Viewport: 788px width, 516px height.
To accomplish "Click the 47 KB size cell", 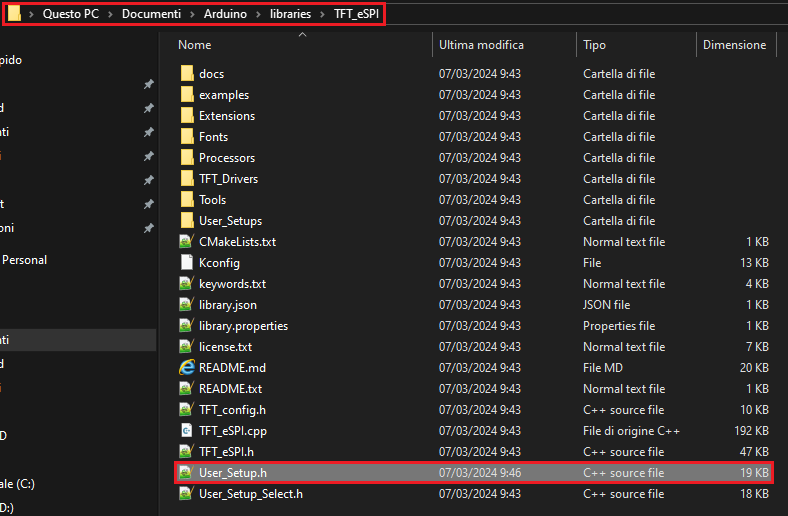I will [754, 452].
